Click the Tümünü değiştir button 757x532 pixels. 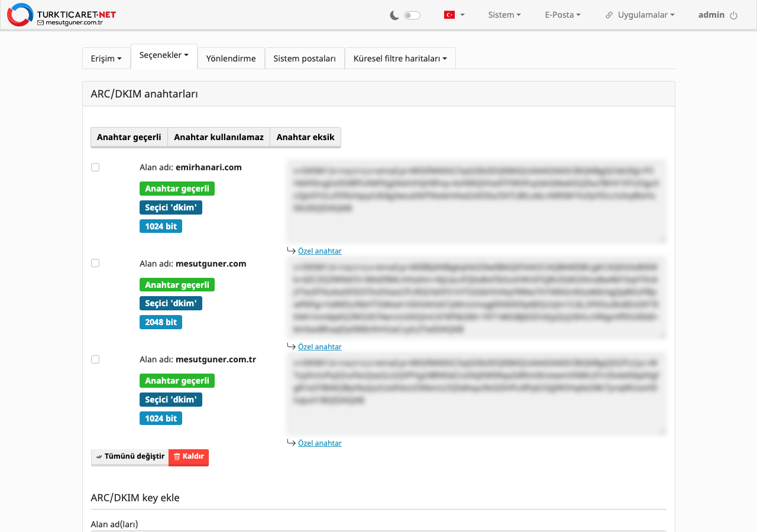130,457
